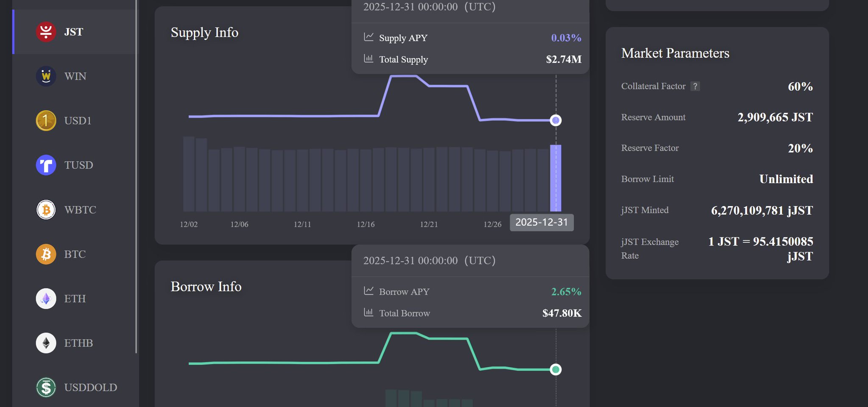
Task: Click the JST token icon in sidebar
Action: pos(46,32)
